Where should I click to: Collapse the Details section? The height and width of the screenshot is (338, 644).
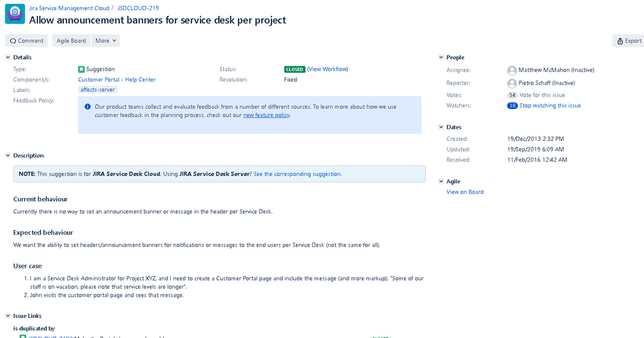8,57
